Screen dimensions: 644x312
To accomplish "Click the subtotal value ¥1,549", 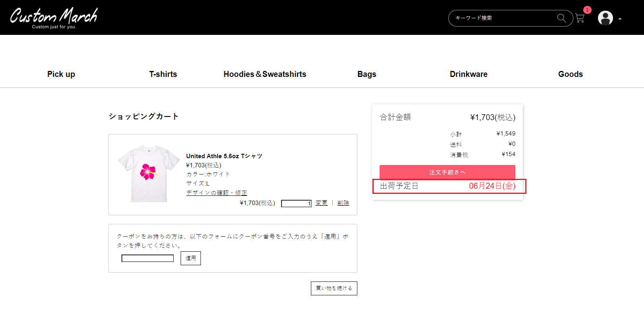I will (x=506, y=134).
